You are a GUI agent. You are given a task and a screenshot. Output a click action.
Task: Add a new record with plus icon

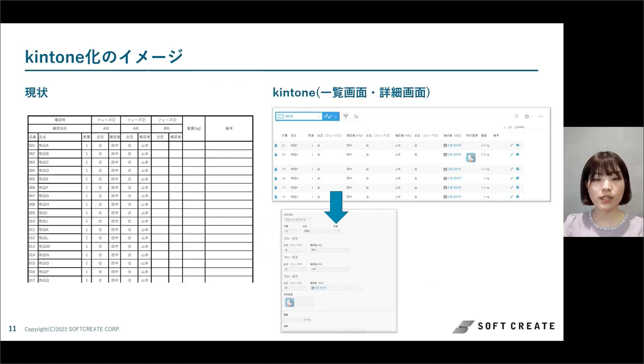(x=517, y=116)
